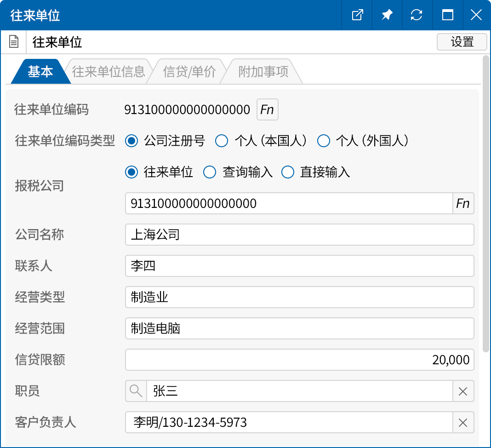Screen dimensions: 491x448
Task: Choose 直接输入 for 报税公司
Action: point(288,172)
